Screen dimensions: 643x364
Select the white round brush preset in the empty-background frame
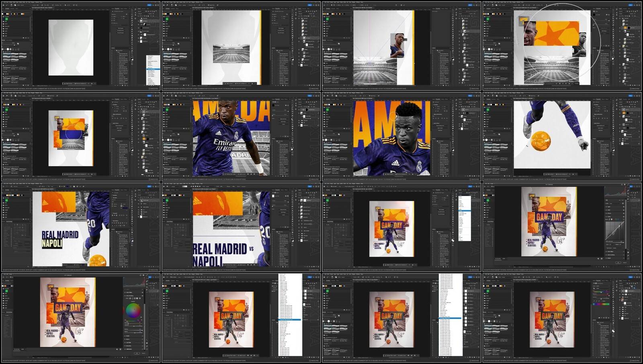point(8,49)
